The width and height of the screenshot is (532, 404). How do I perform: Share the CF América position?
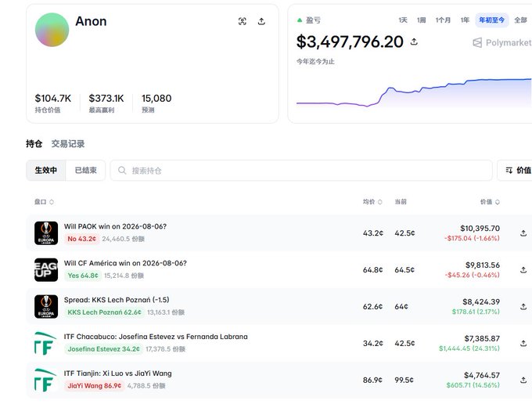coord(523,269)
